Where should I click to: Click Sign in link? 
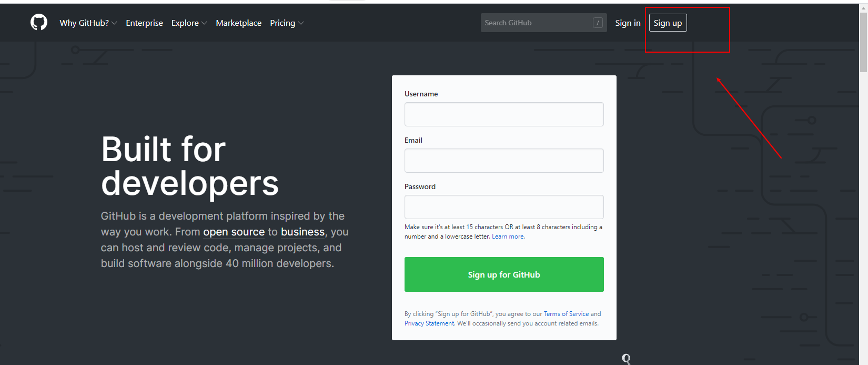coord(628,23)
